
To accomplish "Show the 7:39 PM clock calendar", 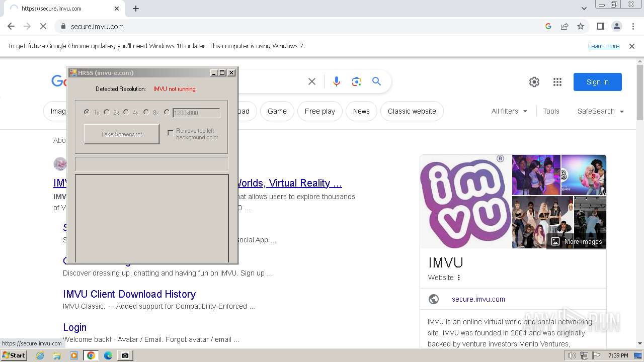I will pyautogui.click(x=618, y=355).
